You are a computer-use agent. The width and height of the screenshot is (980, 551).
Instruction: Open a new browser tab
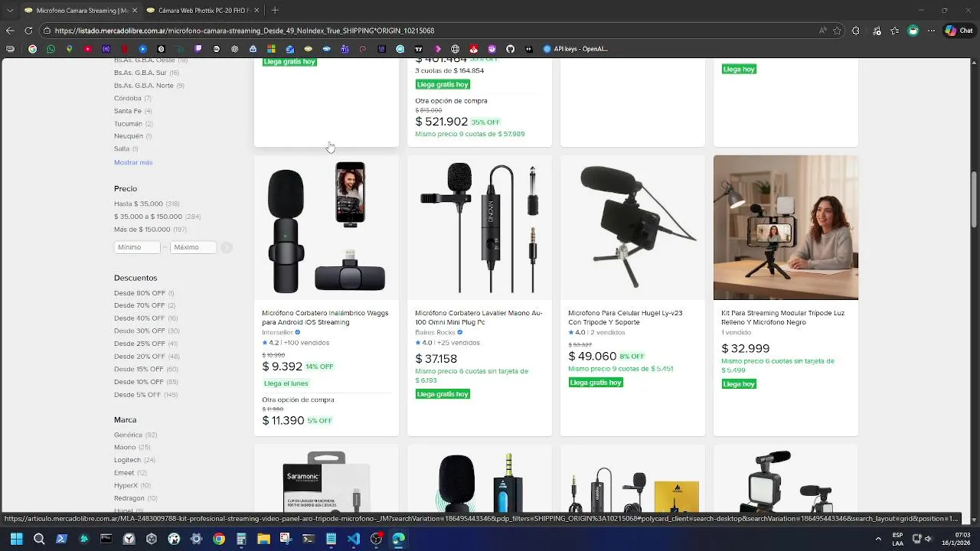pos(275,10)
